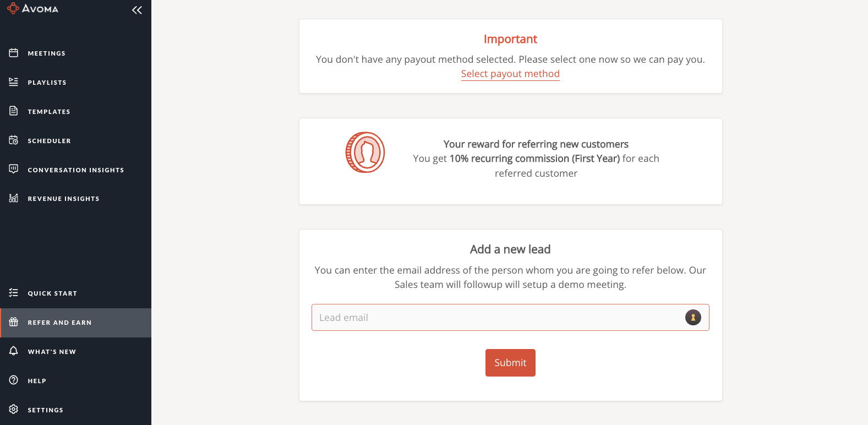
Task: Submit the new lead form
Action: coord(510,363)
